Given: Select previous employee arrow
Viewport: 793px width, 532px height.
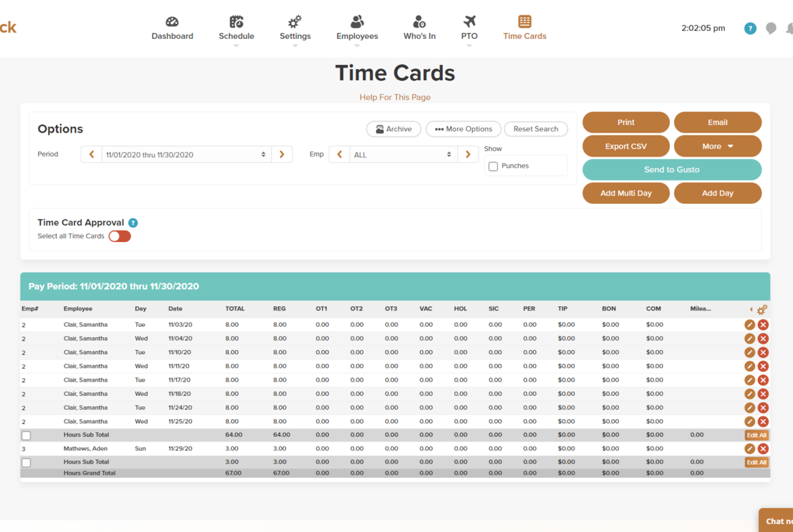Looking at the screenshot, I should 339,155.
